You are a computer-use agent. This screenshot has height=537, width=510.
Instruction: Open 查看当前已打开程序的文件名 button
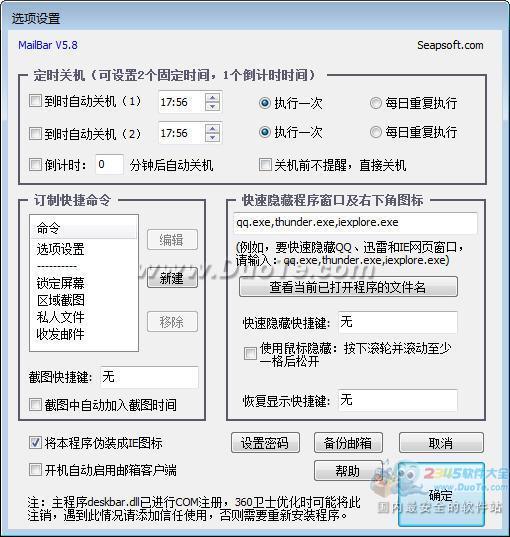click(348, 287)
